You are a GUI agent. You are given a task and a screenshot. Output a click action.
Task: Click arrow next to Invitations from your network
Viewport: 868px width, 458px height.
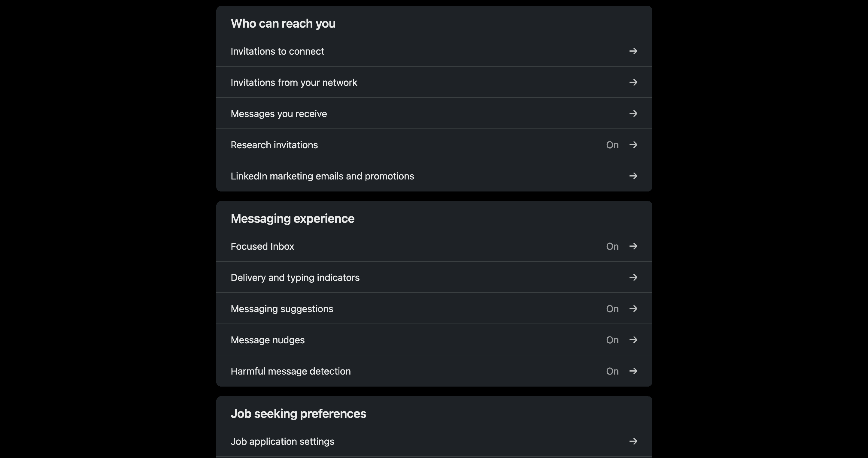(x=633, y=83)
